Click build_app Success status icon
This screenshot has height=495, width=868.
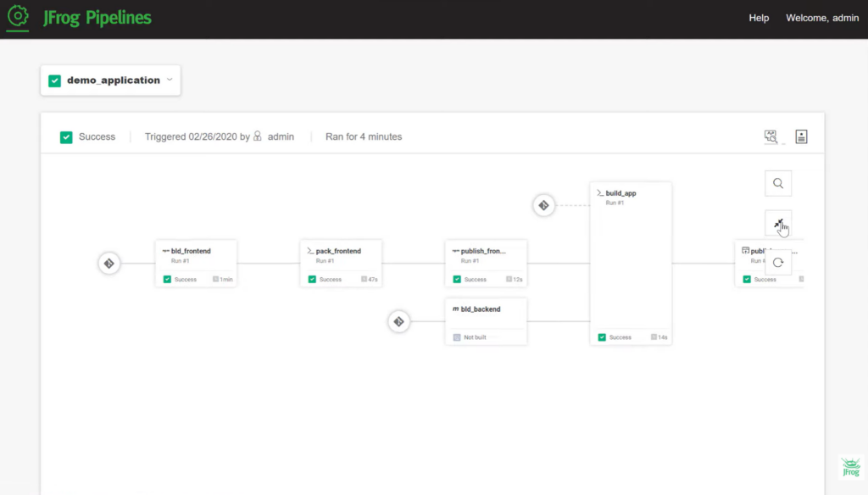pyautogui.click(x=602, y=337)
